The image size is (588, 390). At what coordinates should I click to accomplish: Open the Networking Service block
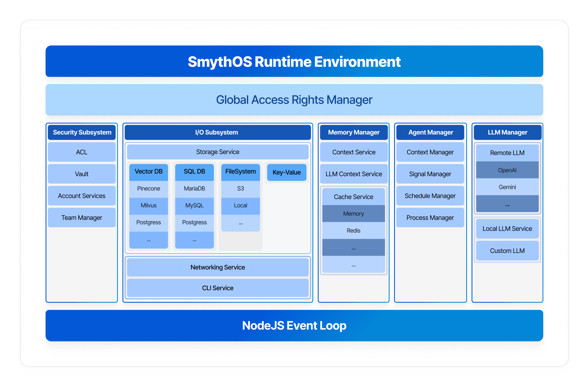[218, 267]
